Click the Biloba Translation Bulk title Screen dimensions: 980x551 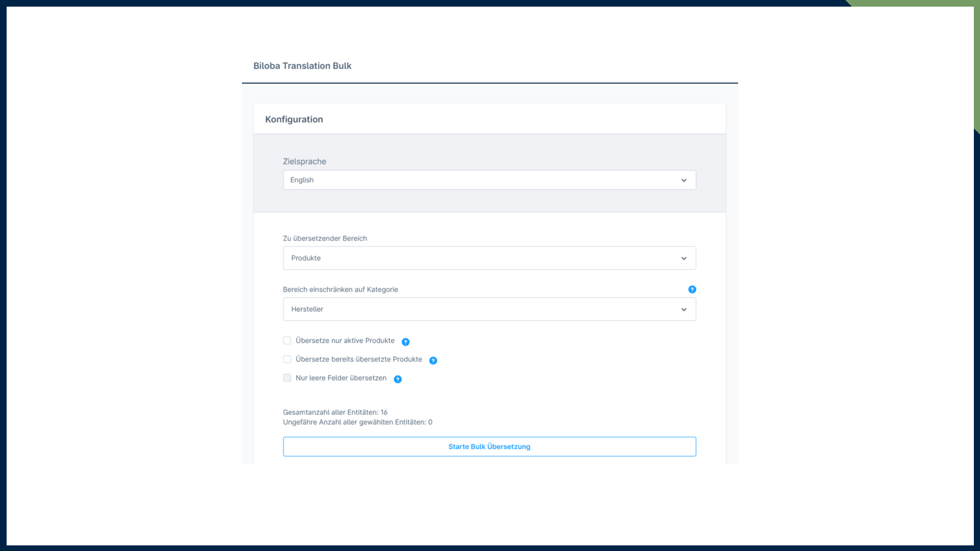click(302, 66)
